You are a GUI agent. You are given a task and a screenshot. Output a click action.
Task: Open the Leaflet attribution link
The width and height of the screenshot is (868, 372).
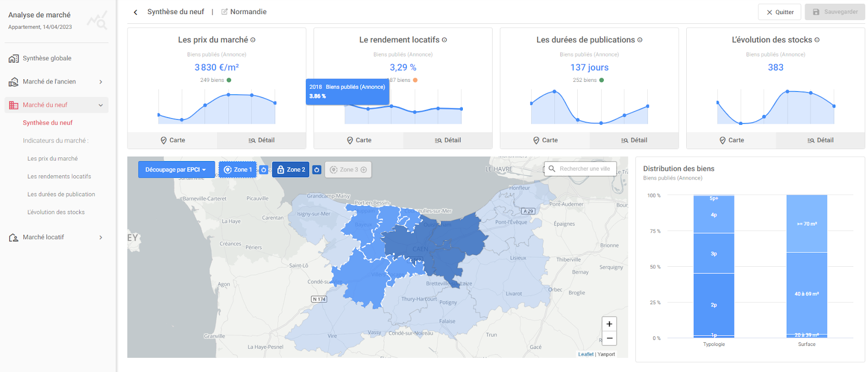pos(585,354)
